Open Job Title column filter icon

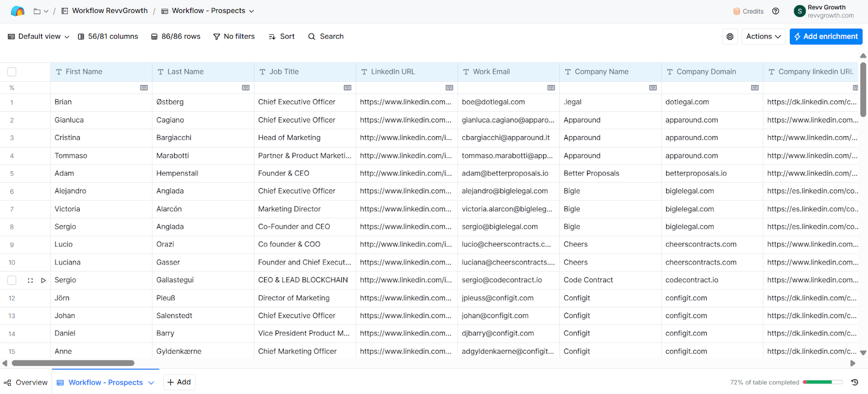(x=348, y=88)
